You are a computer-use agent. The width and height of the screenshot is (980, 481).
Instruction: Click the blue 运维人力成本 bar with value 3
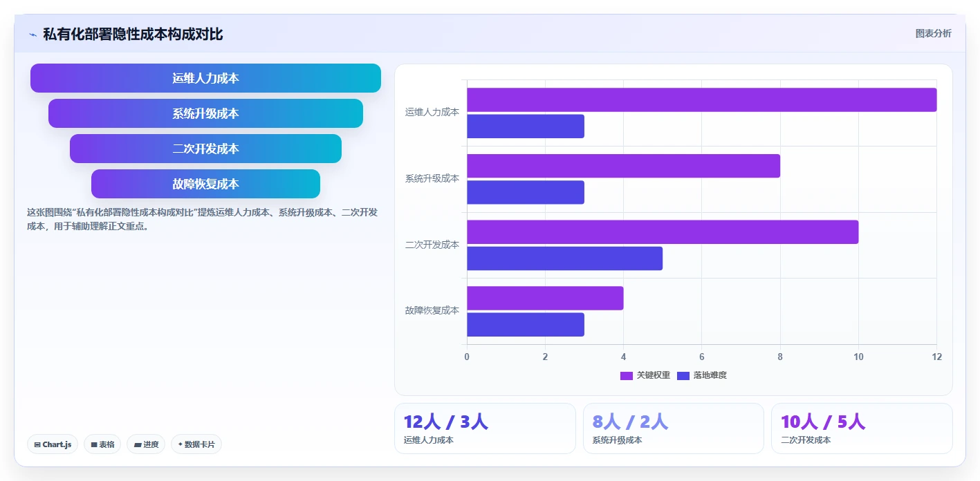(526, 126)
